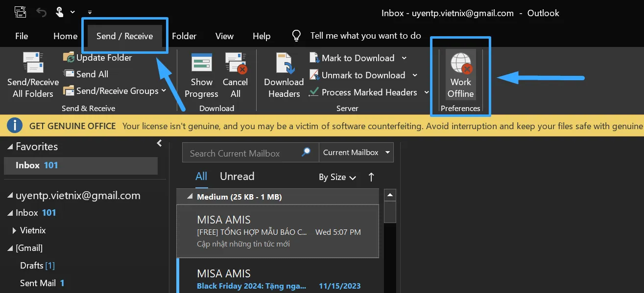The height and width of the screenshot is (293, 644).
Task: Open the Customize Quick Access Toolbar arrow
Action: [x=90, y=12]
